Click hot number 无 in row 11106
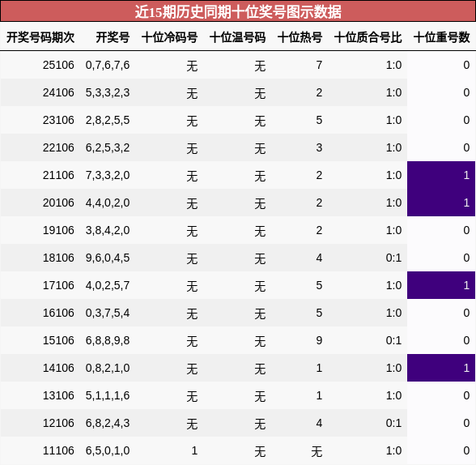This screenshot has width=476, height=465. (317, 451)
